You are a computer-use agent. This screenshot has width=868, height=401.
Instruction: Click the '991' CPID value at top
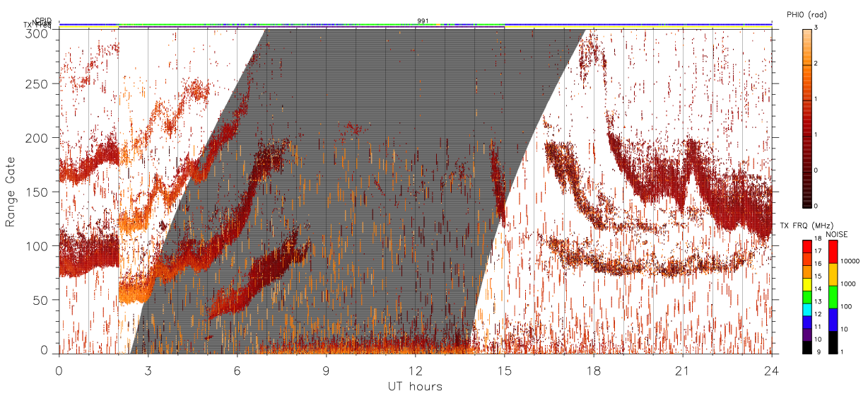click(423, 21)
